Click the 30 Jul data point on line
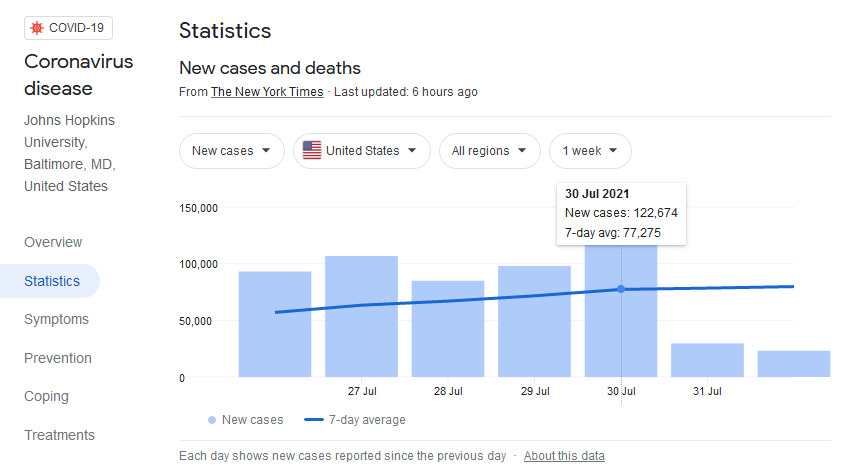The image size is (858, 474). (621, 289)
